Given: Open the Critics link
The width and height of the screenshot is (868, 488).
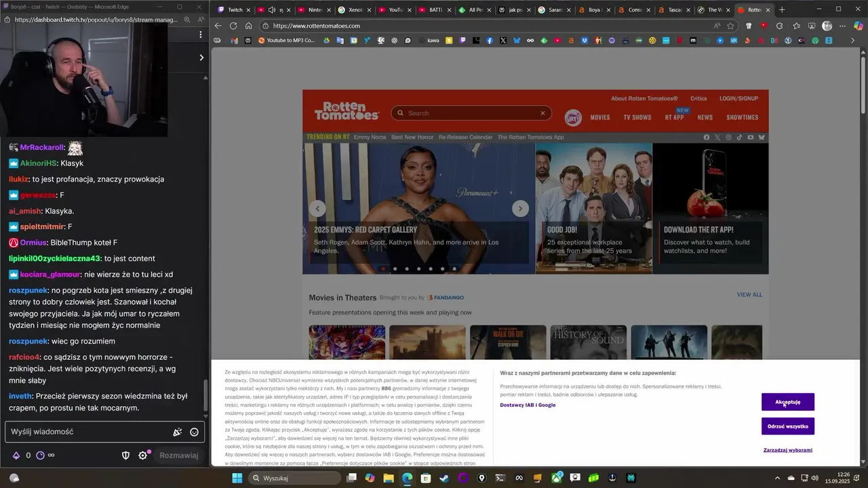Looking at the screenshot, I should click(698, 98).
